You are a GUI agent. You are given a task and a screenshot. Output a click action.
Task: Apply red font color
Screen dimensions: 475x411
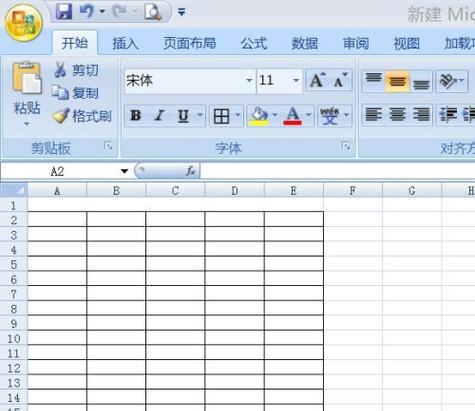[x=293, y=116]
